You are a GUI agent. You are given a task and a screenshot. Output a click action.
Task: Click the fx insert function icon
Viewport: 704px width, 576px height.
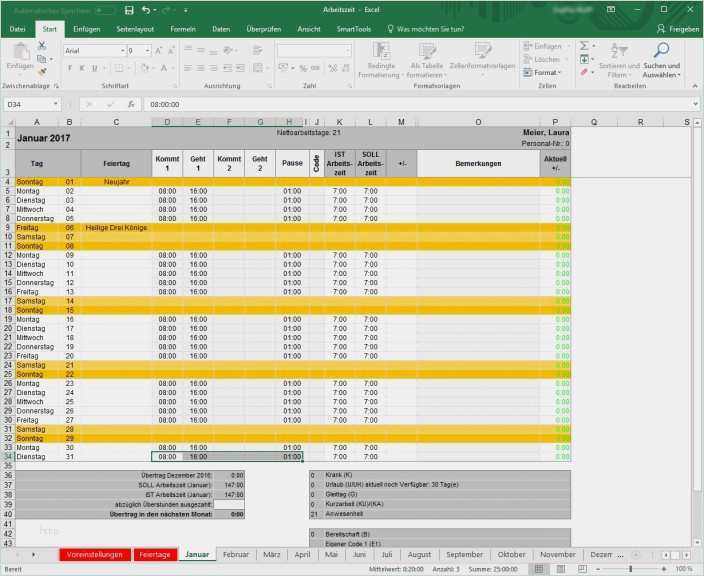pyautogui.click(x=131, y=104)
